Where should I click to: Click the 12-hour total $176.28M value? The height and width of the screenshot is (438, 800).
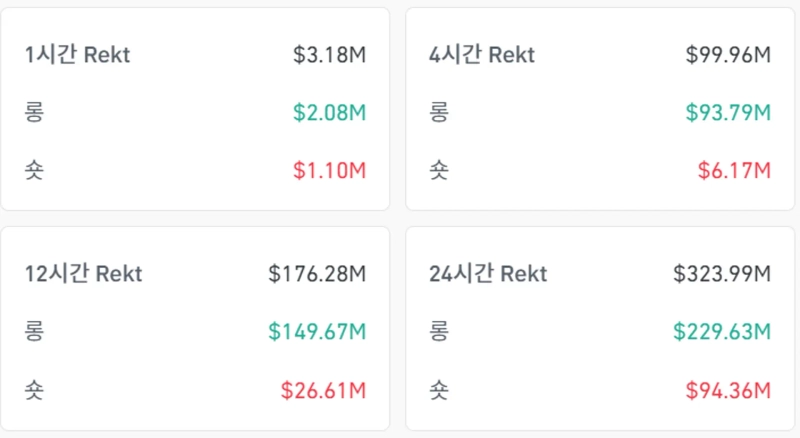(317, 273)
